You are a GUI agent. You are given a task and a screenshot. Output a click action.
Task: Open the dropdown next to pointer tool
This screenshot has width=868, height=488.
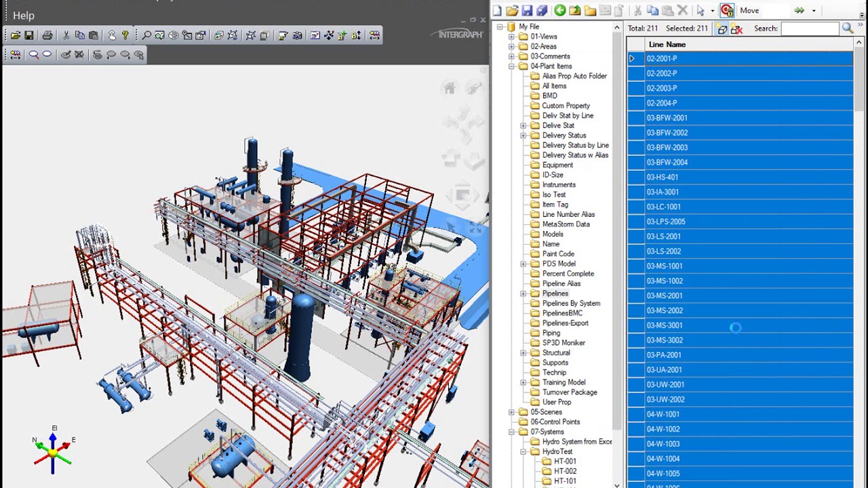(712, 11)
